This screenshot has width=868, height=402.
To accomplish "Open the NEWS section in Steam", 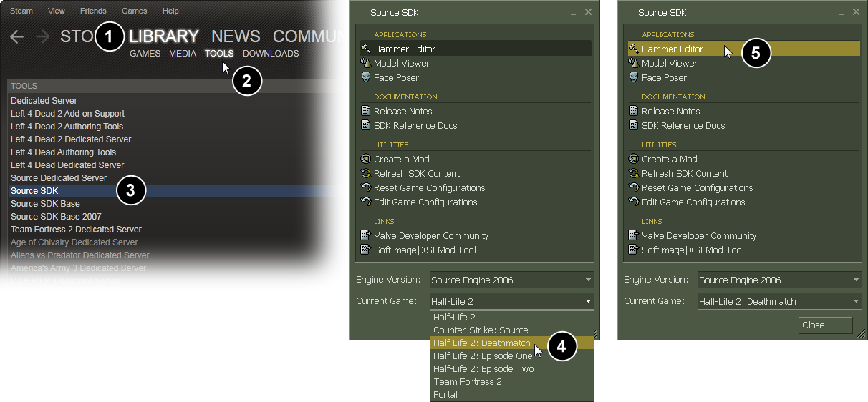I will 236,36.
